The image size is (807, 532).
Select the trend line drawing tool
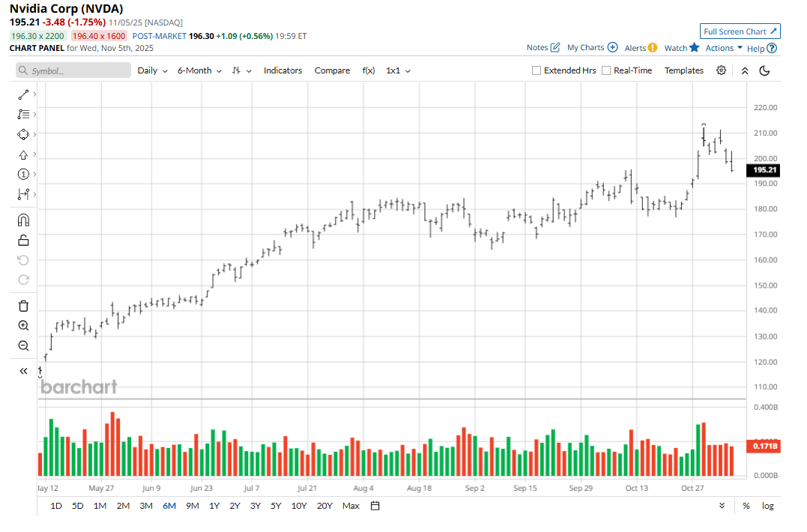(x=23, y=94)
